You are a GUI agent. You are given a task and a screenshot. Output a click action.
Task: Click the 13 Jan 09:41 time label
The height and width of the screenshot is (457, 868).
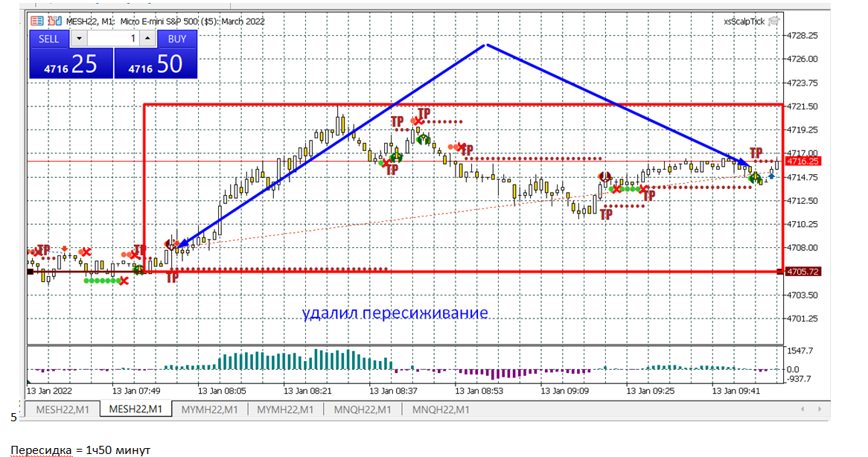[x=735, y=391]
